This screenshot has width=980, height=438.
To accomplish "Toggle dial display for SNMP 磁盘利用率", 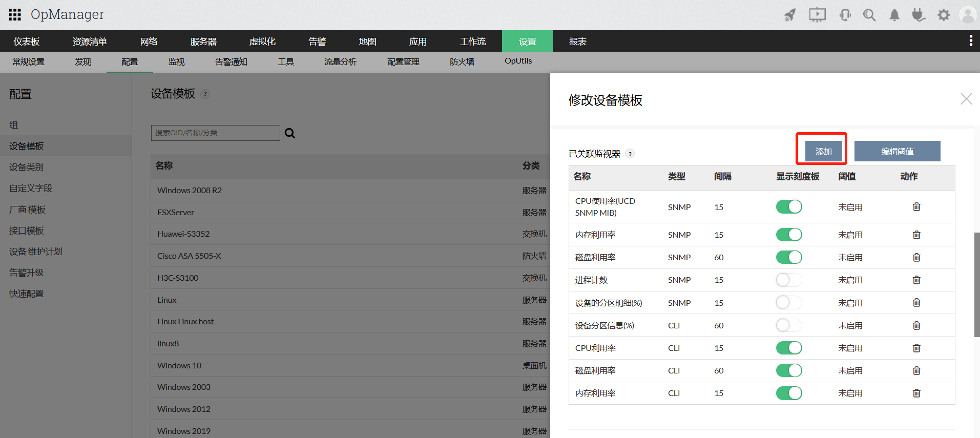I will 789,257.
